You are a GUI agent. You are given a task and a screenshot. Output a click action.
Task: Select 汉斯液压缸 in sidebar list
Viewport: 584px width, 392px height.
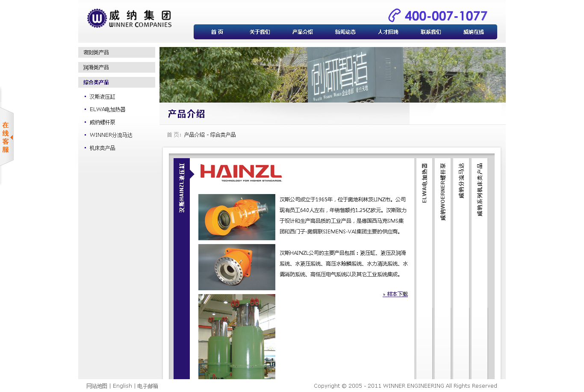102,97
